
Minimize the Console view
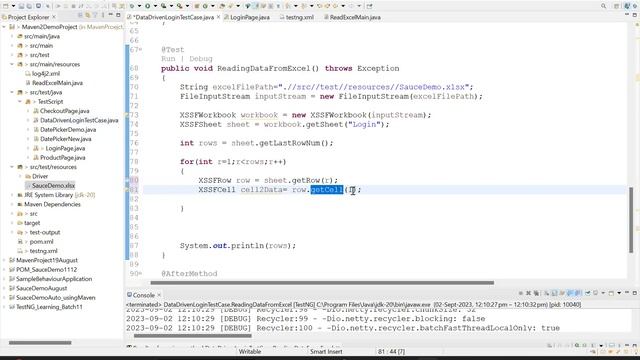click(x=627, y=293)
